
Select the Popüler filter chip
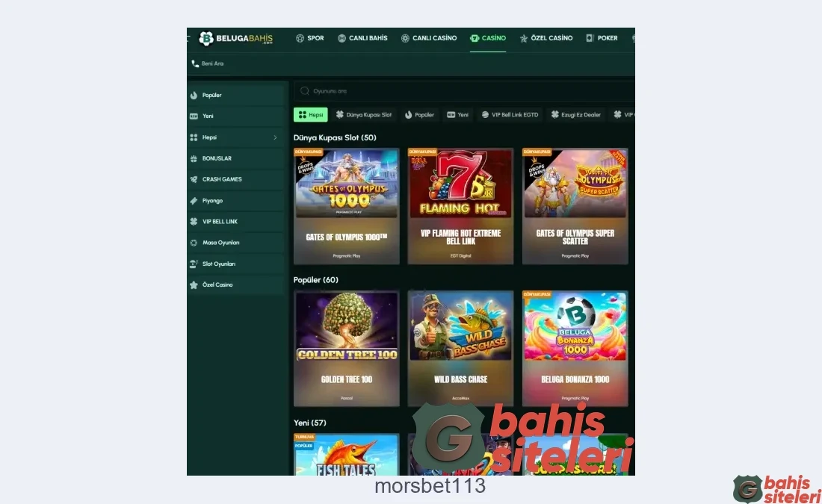click(419, 114)
